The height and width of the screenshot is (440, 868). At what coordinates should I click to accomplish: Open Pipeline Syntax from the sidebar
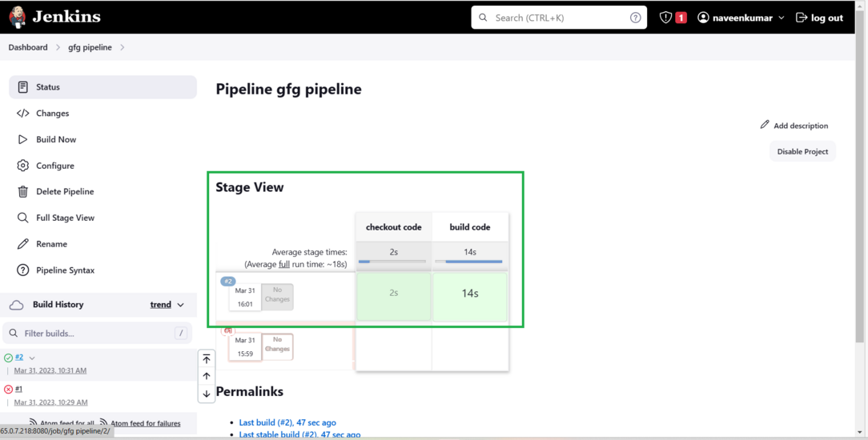(x=65, y=270)
